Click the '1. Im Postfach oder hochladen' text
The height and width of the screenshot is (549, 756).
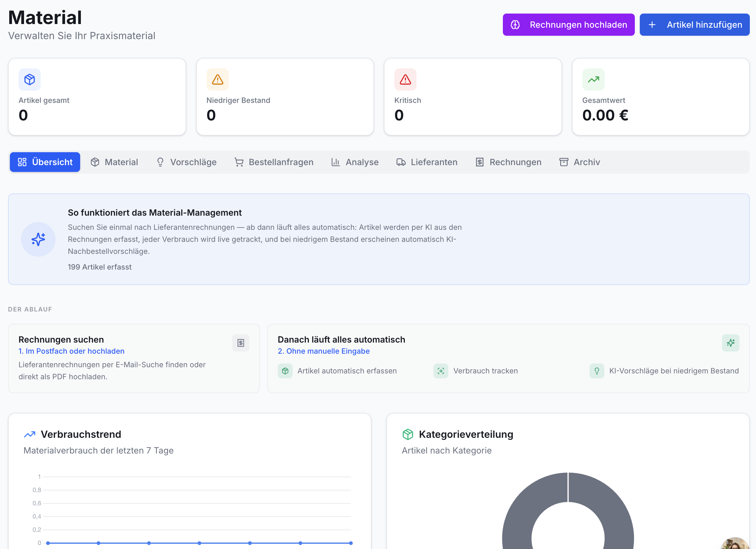coord(71,351)
